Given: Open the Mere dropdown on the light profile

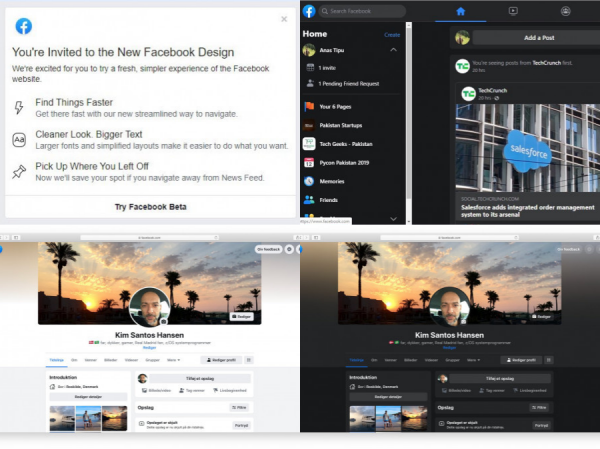Looking at the screenshot, I should [173, 360].
